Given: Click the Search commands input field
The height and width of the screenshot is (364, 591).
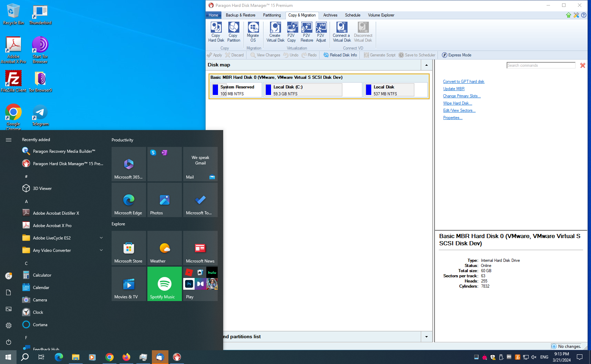Looking at the screenshot, I should [541, 65].
